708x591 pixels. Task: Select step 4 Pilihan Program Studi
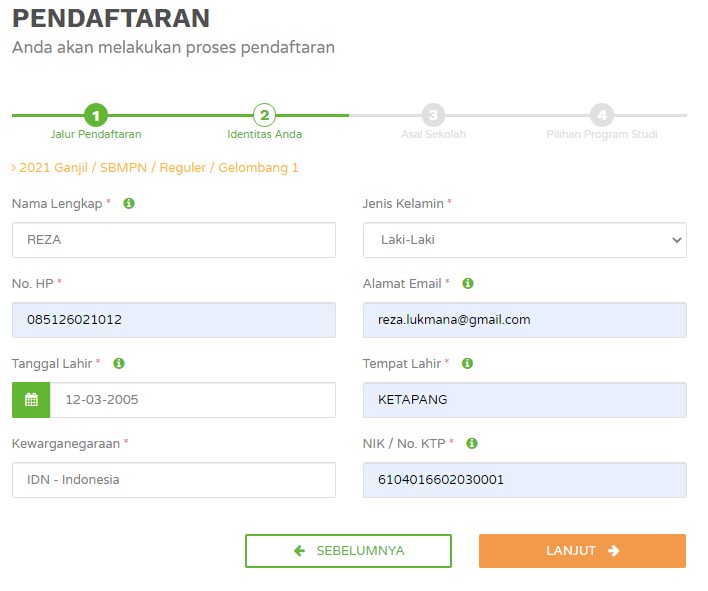point(601,115)
